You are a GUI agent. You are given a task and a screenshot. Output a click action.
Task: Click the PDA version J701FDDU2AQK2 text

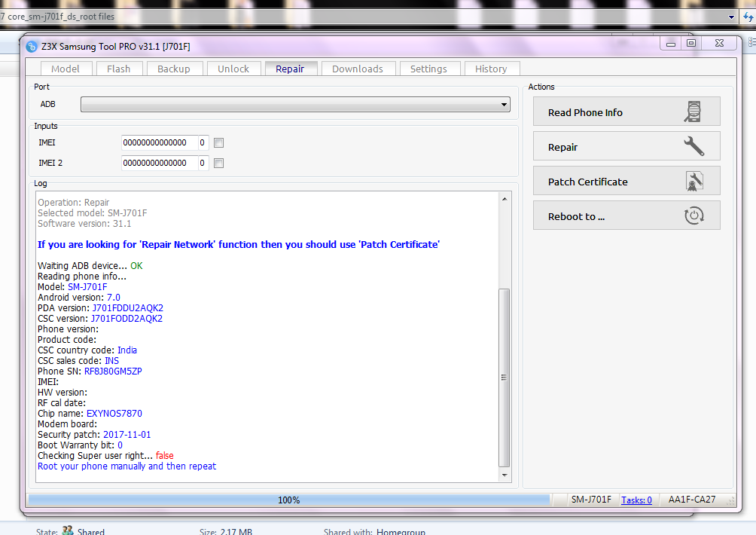128,307
